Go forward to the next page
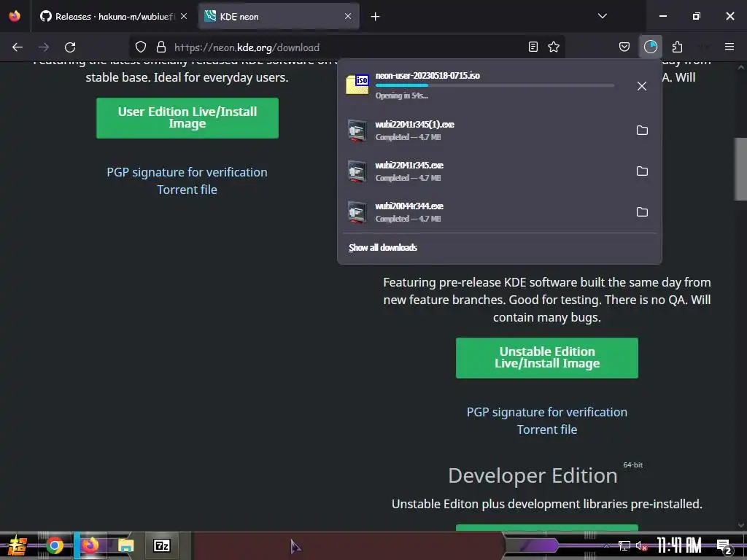 44,47
